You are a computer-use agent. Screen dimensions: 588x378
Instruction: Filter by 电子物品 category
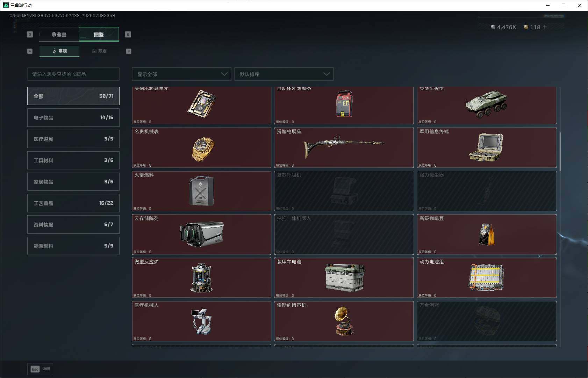click(x=73, y=117)
